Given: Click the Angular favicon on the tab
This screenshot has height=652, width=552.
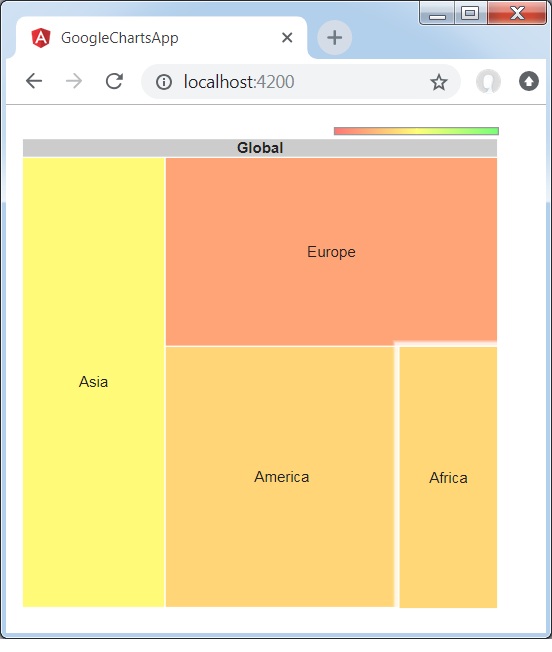Looking at the screenshot, I should (x=41, y=38).
